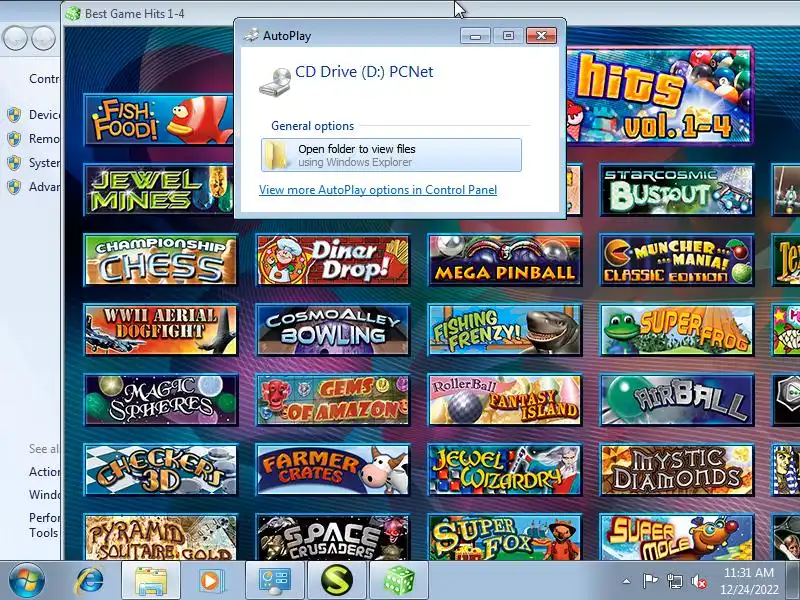The height and width of the screenshot is (600, 800).
Task: Click the CD Drive icon in AutoPlay
Action: click(x=275, y=81)
